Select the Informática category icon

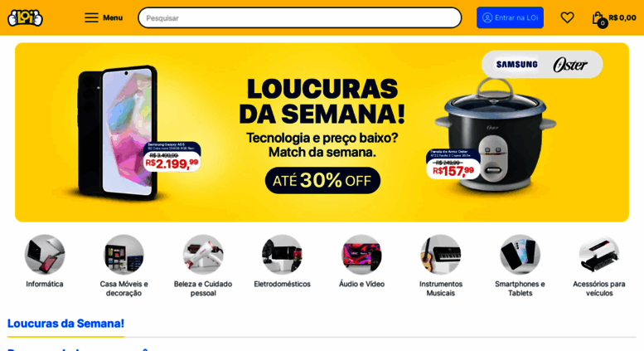point(45,255)
